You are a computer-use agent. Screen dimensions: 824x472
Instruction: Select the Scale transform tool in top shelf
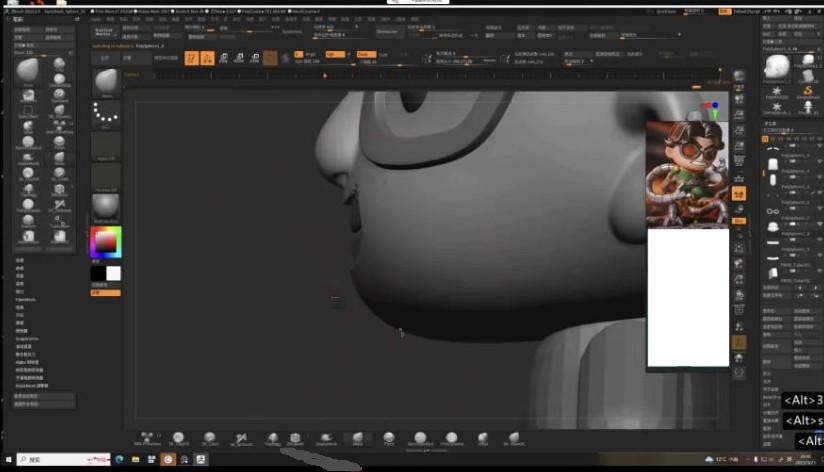240,59
